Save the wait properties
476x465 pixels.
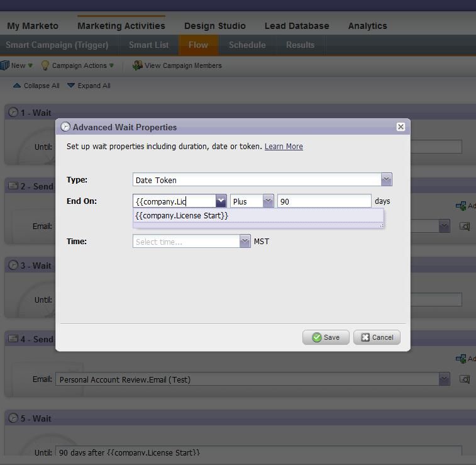(326, 337)
